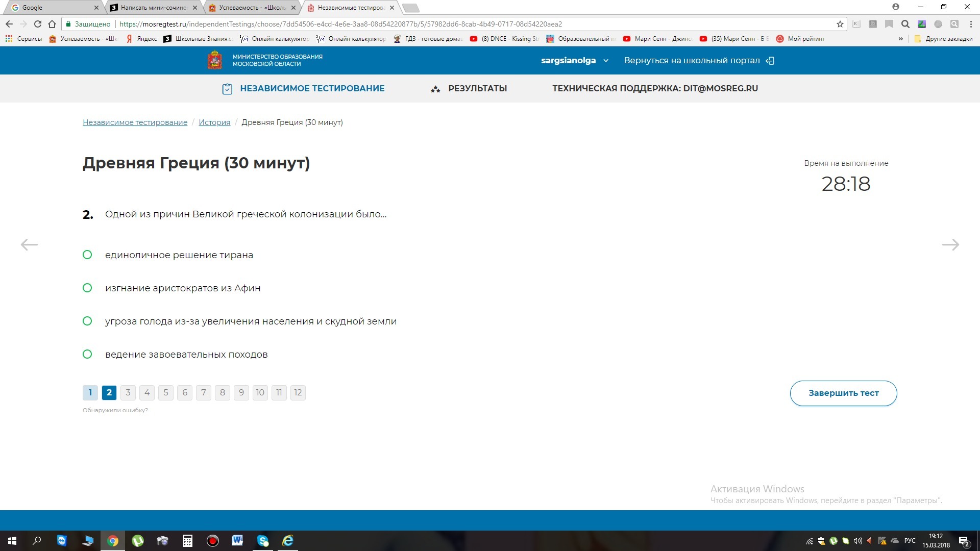The width and height of the screenshot is (980, 551).
Task: Reload the page
Action: click(x=37, y=24)
